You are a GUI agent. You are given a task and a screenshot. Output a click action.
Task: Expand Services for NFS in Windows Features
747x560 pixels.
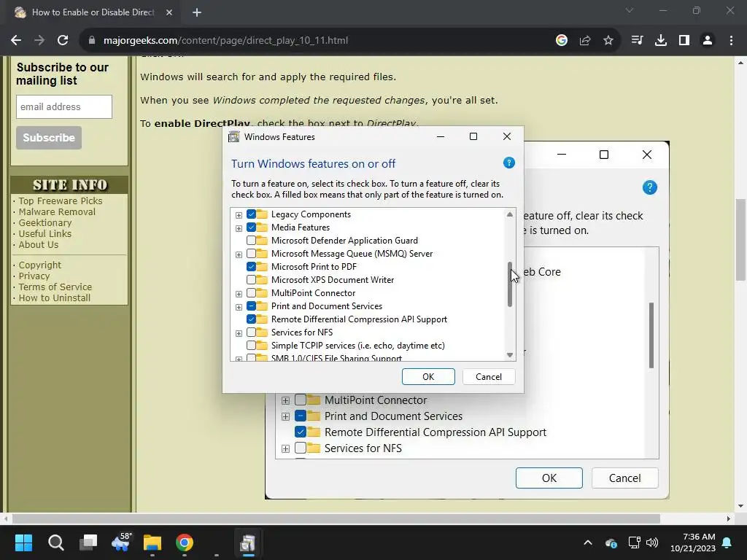pos(239,332)
